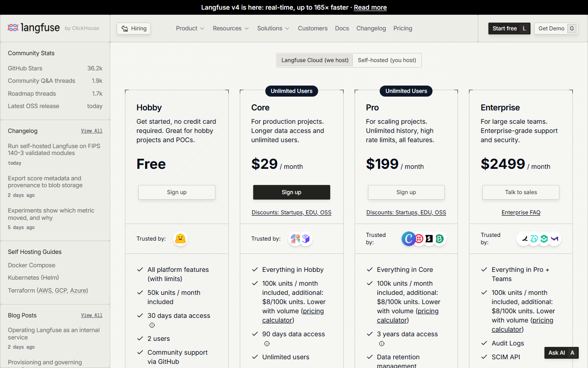The height and width of the screenshot is (368, 588).
Task: Click the Langfuse logo in the header
Action: [34, 28]
